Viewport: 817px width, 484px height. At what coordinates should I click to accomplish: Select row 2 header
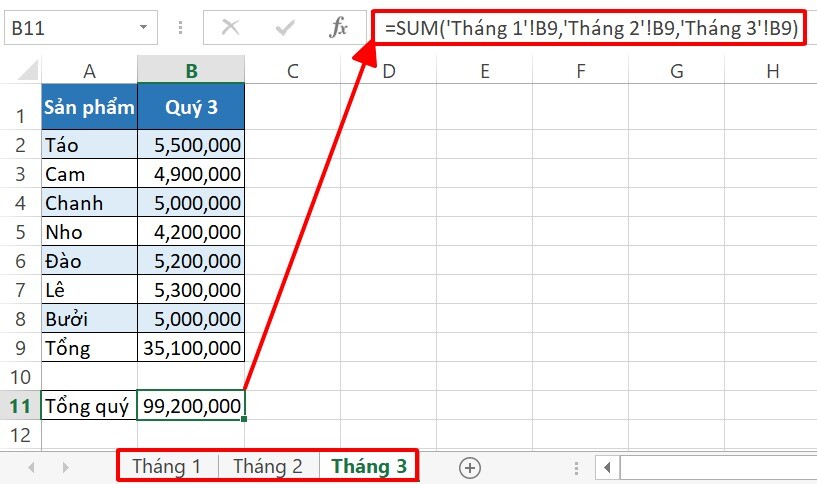click(20, 144)
